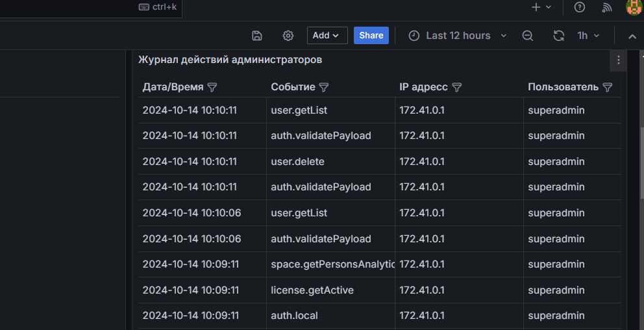Open the Last 12 hours time picker

click(x=458, y=36)
